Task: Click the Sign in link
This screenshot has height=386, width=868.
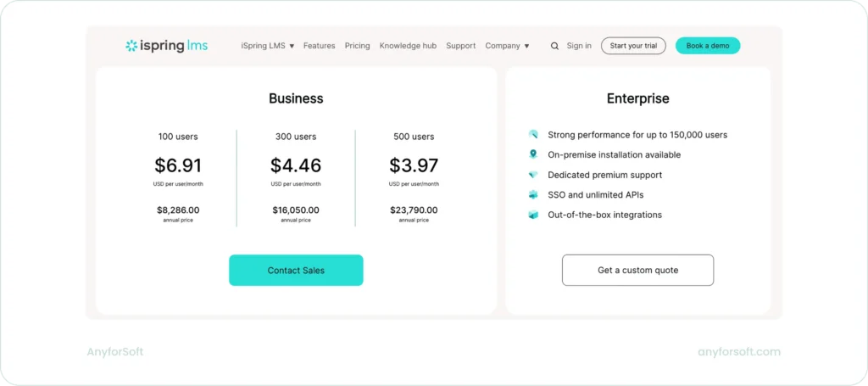Action: coord(579,46)
